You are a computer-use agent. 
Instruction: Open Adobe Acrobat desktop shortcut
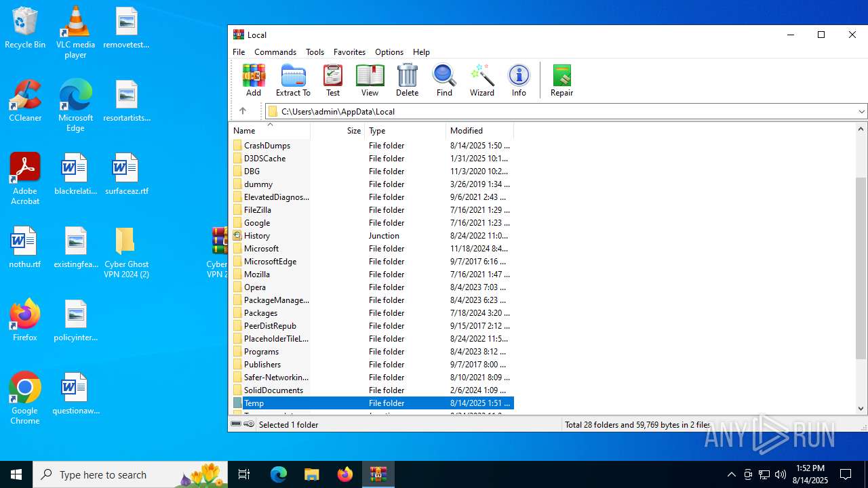[25, 179]
